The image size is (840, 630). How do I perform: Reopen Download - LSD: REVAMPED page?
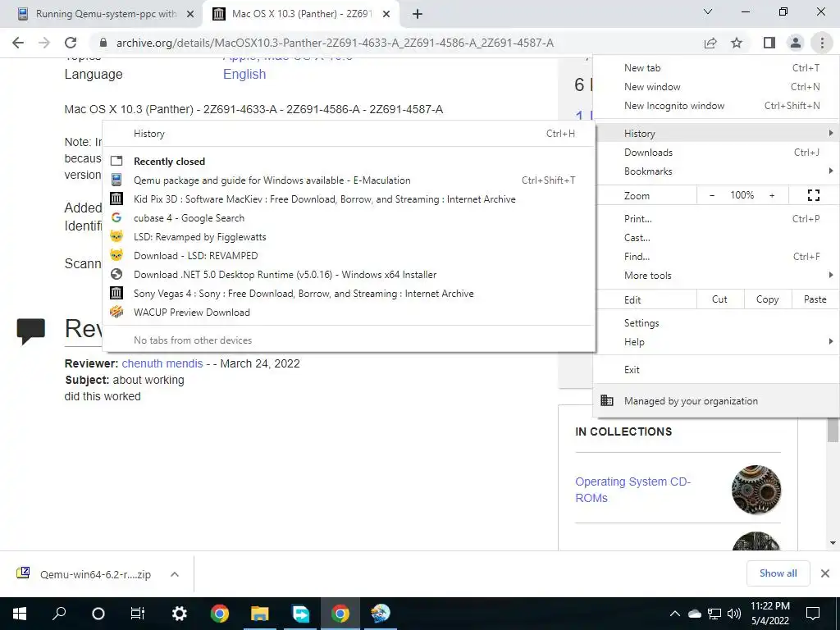pos(349,256)
